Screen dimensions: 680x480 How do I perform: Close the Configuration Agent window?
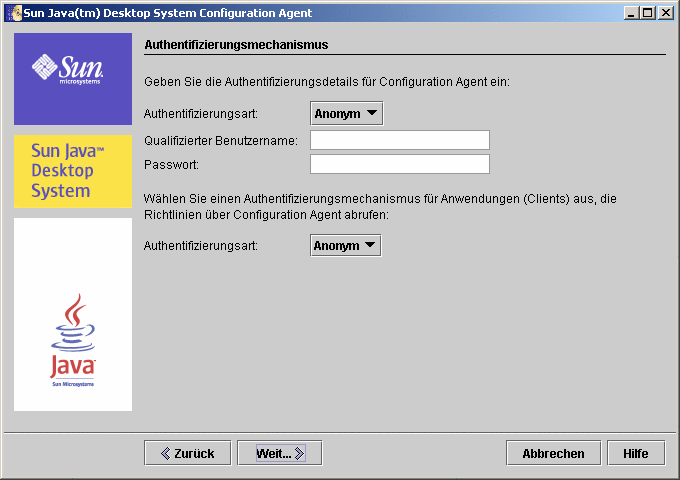[x=665, y=13]
